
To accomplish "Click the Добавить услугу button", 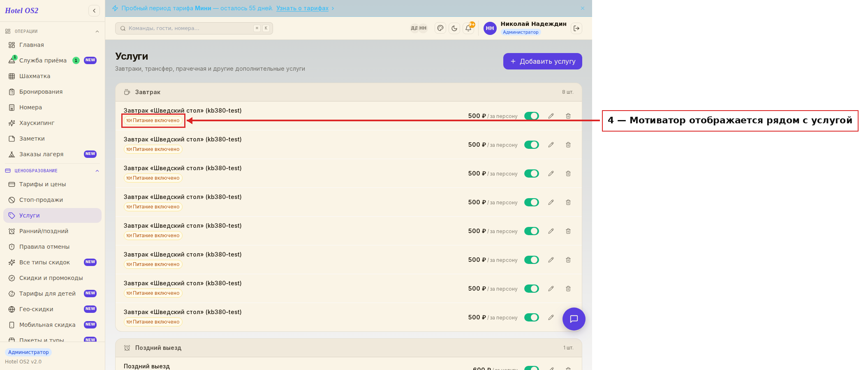I will coord(543,61).
